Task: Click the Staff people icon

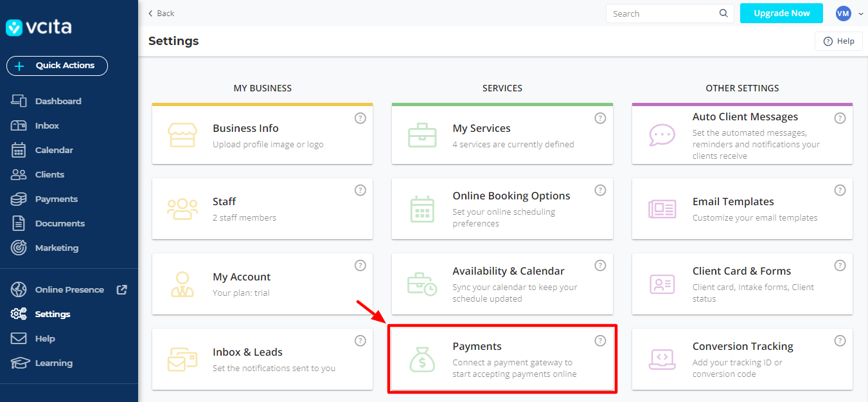Action: pos(182,209)
